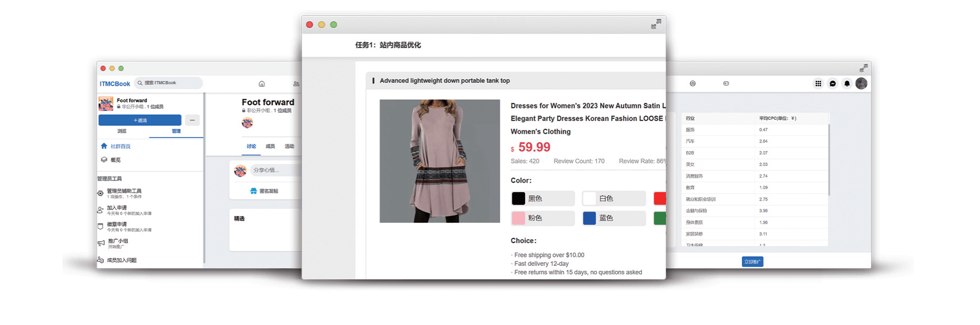This screenshot has width=980, height=325.
Task: Open the notifications bell icon
Action: coord(847,84)
